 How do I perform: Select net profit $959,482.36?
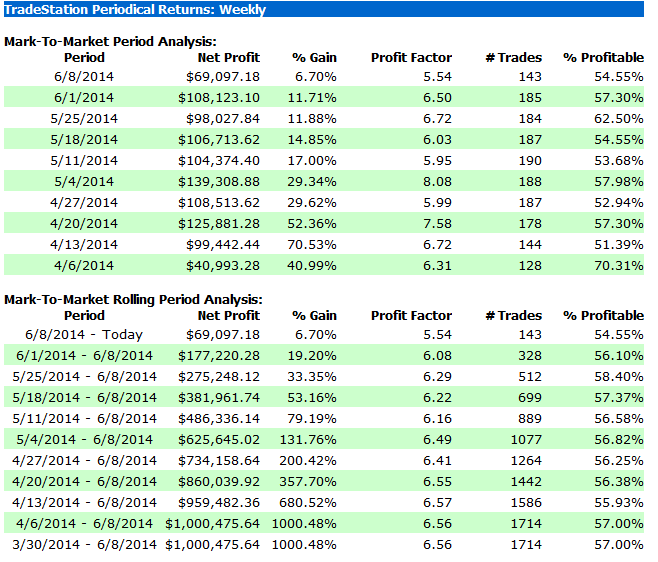point(219,503)
